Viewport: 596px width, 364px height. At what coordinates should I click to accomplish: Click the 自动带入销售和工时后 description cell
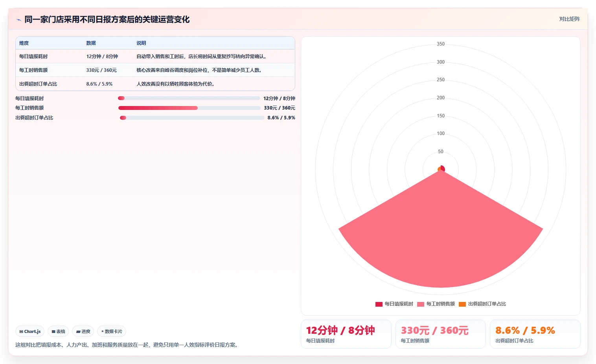click(x=202, y=57)
